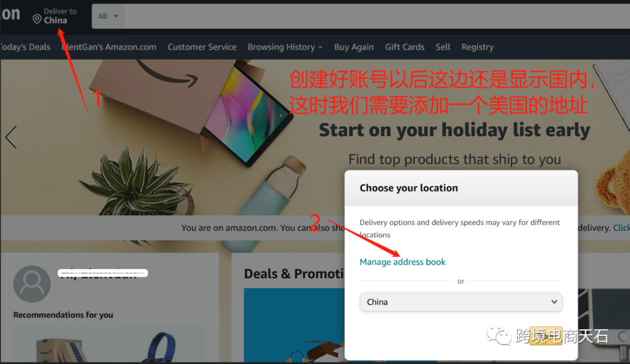Open Today's Deals in navigation bar
630x364 pixels.
[25, 47]
